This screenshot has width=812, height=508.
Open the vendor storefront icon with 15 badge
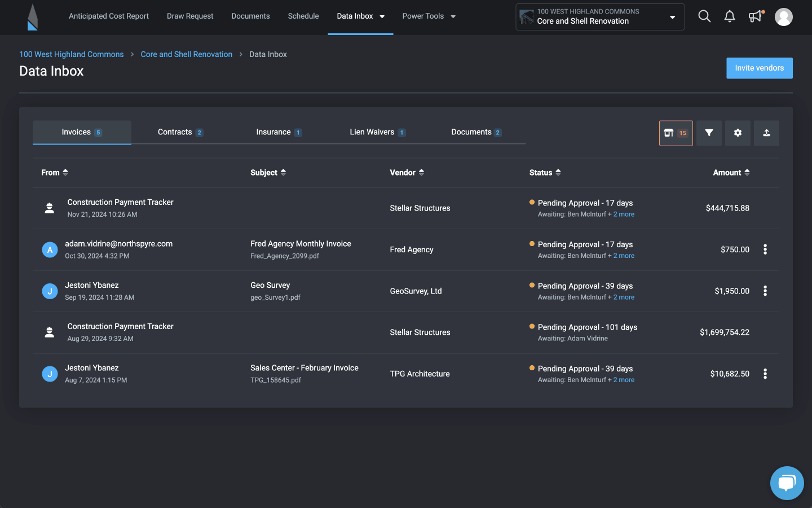click(x=676, y=133)
